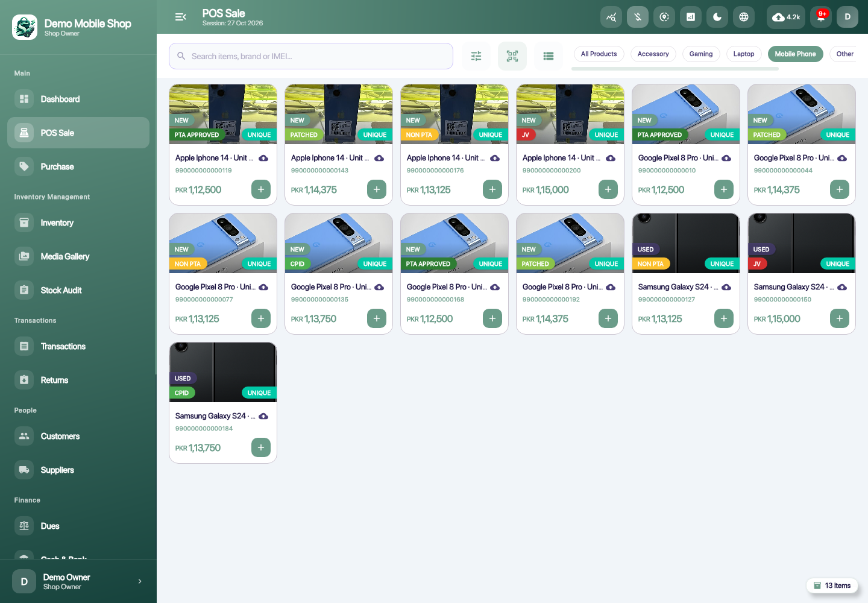Select the Mobile Phone category tab
Image resolution: width=868 pixels, height=603 pixels.
pos(796,54)
